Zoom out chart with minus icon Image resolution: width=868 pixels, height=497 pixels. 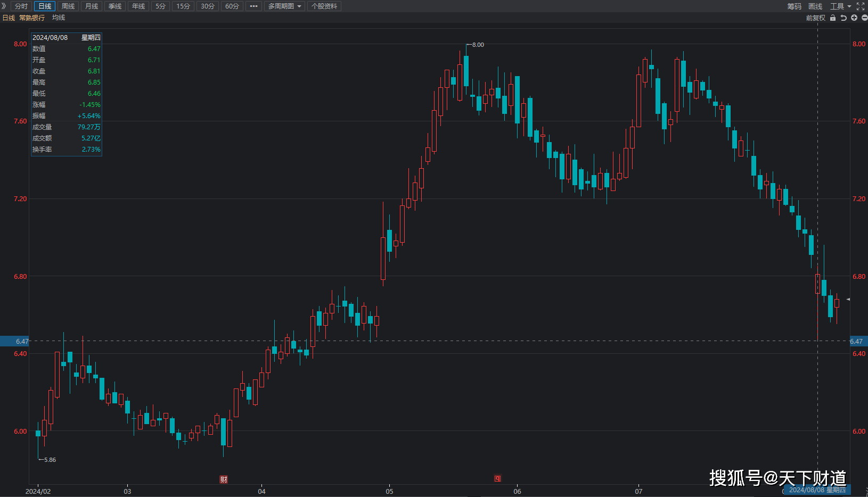pyautogui.click(x=864, y=18)
